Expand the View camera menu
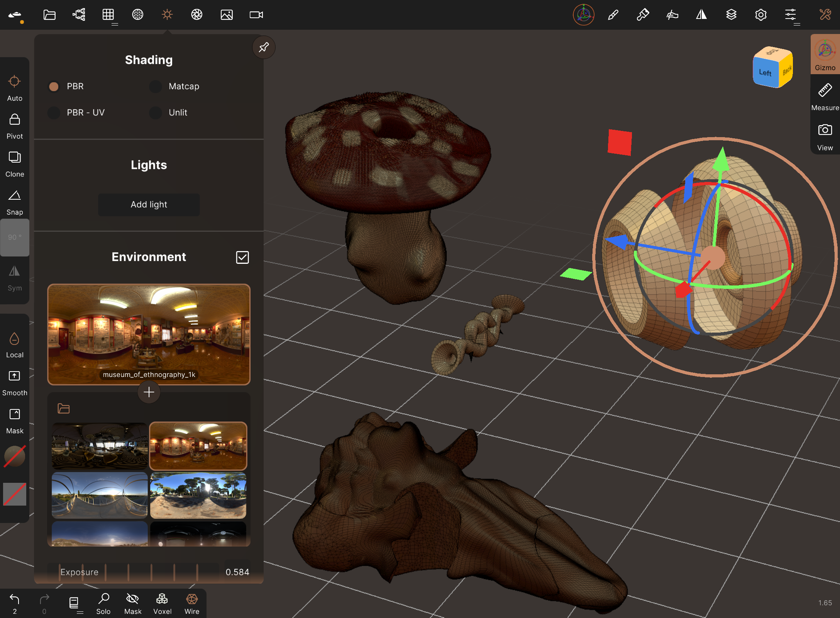Viewport: 840px width, 618px height. pos(825,137)
